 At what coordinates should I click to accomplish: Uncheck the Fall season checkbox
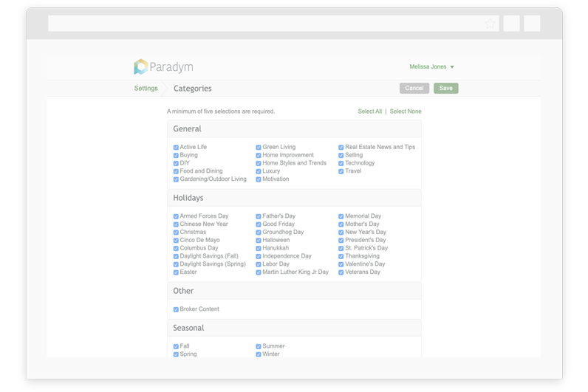pos(176,346)
